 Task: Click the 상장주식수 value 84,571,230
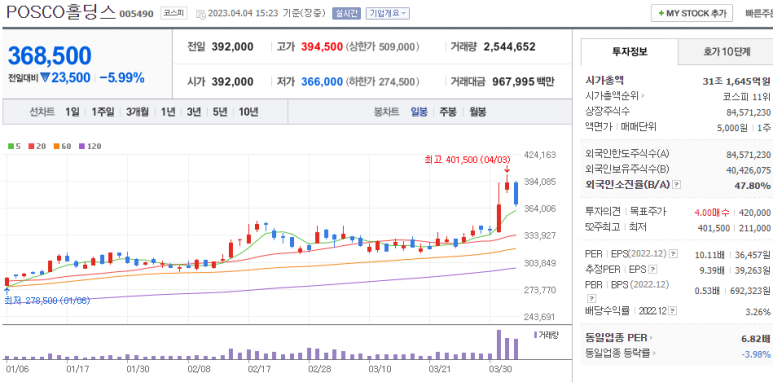(x=748, y=112)
